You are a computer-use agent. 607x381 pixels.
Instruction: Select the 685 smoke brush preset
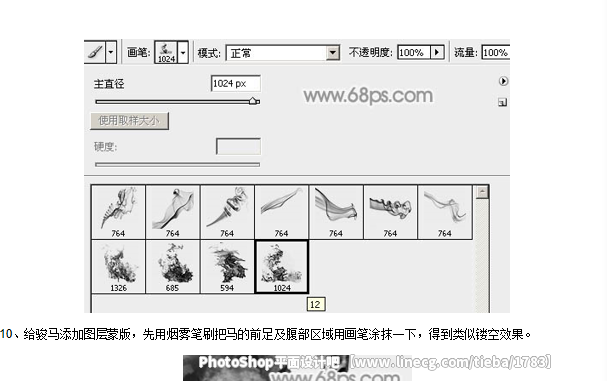[173, 267]
